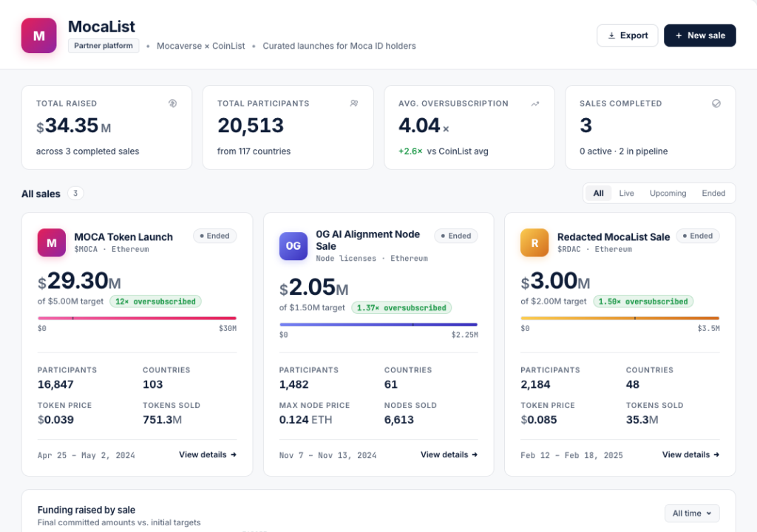Click the 35.3M tokens sold value

[x=642, y=420]
